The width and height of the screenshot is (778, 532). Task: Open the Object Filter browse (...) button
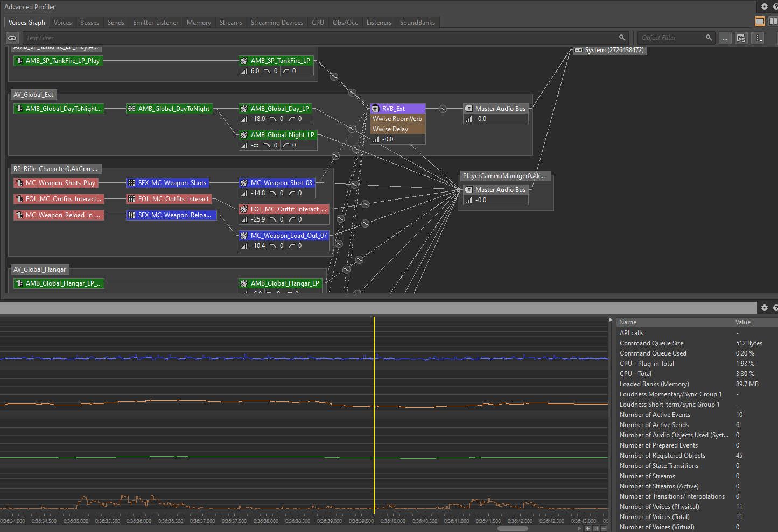(725, 38)
